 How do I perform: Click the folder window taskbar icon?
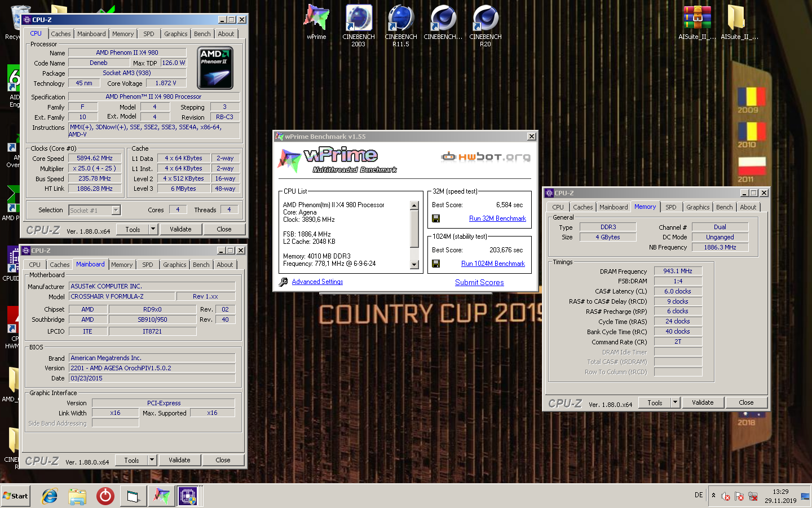coord(133,496)
